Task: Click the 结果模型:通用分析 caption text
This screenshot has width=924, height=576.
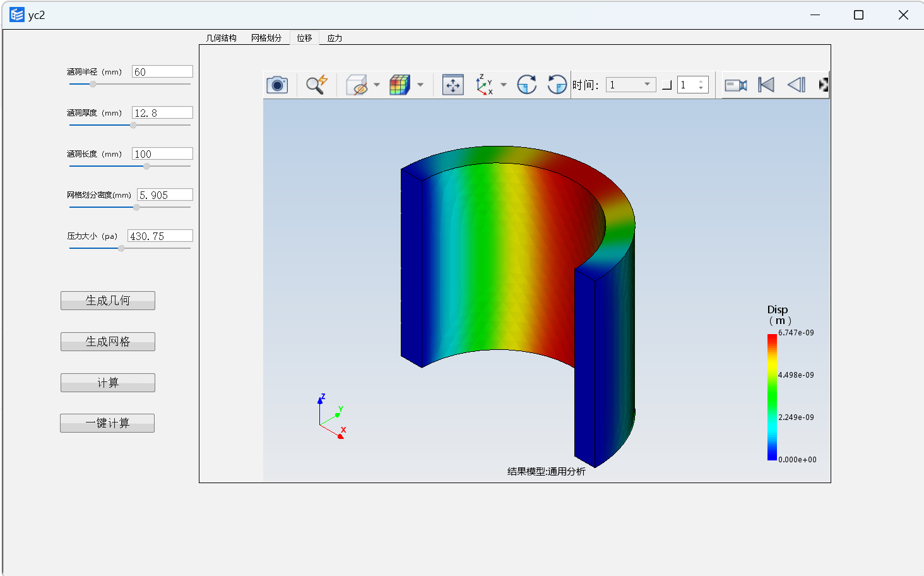Action: click(x=547, y=471)
